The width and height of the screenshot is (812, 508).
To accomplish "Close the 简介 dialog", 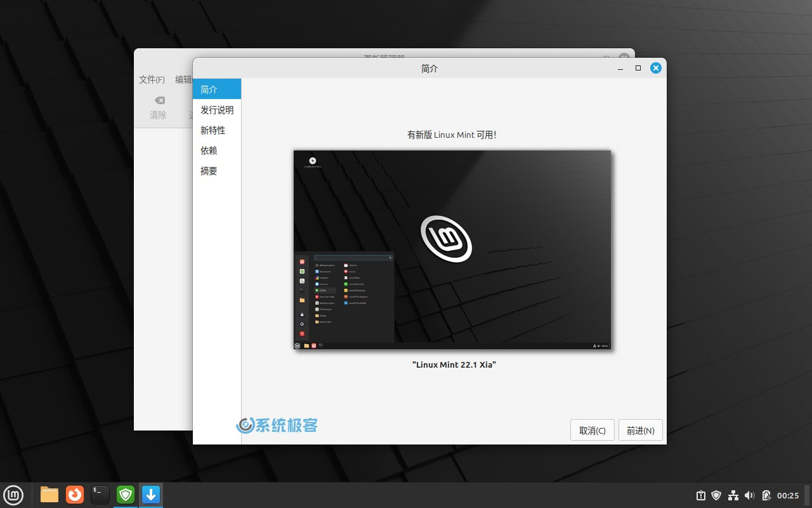I will (656, 68).
